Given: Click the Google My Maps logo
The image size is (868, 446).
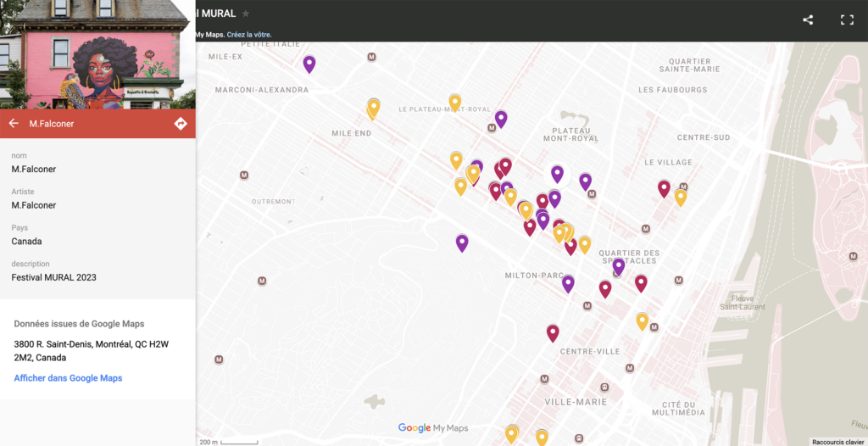Looking at the screenshot, I should coord(433,427).
